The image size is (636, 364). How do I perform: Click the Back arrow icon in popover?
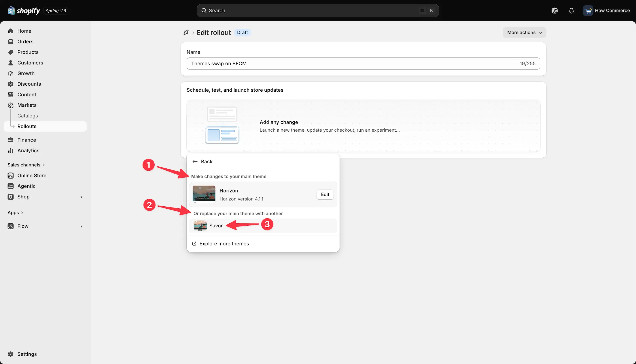click(195, 162)
